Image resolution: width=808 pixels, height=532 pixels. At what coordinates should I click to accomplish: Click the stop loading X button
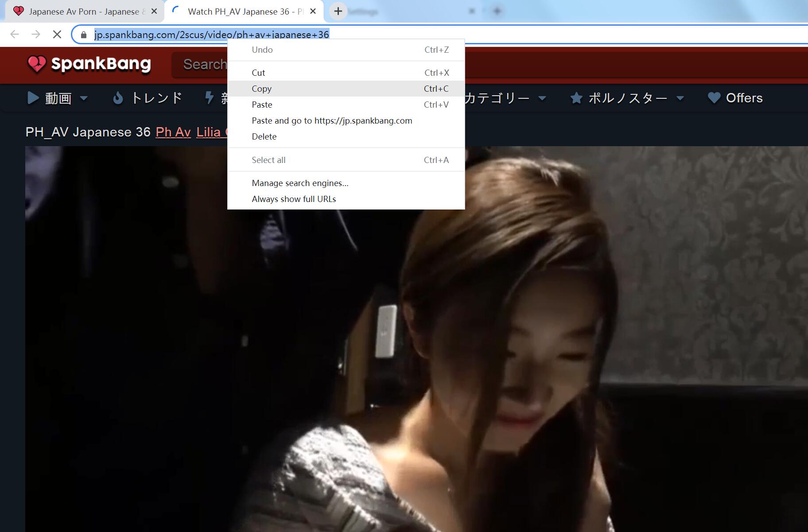point(57,34)
